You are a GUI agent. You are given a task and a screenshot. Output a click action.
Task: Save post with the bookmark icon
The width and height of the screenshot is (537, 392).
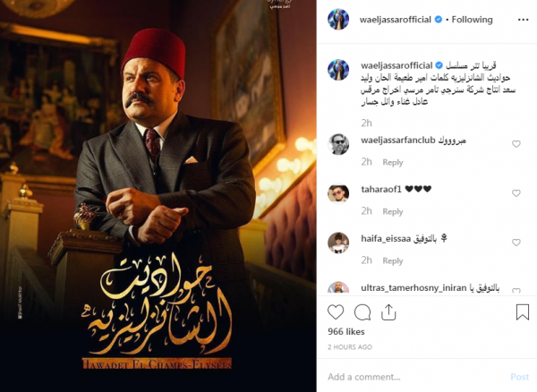[523, 311]
